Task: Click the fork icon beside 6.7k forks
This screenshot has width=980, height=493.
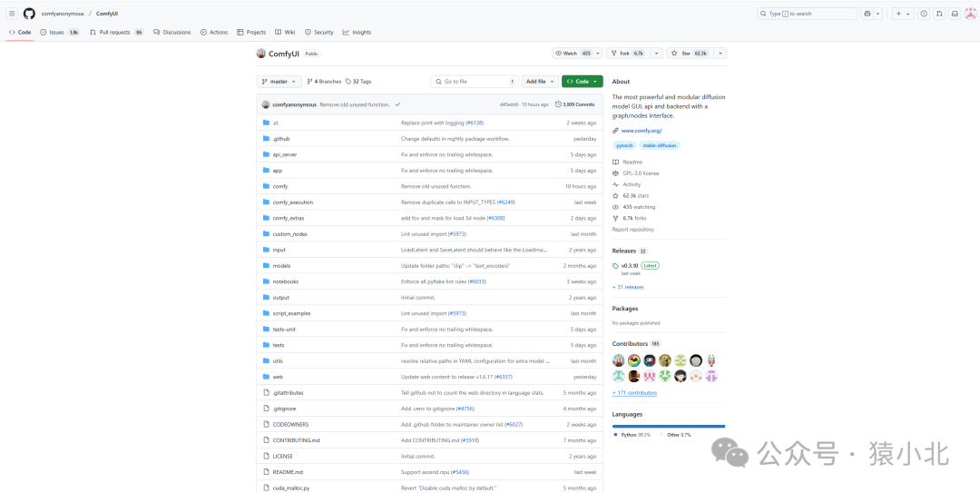Action: [615, 218]
